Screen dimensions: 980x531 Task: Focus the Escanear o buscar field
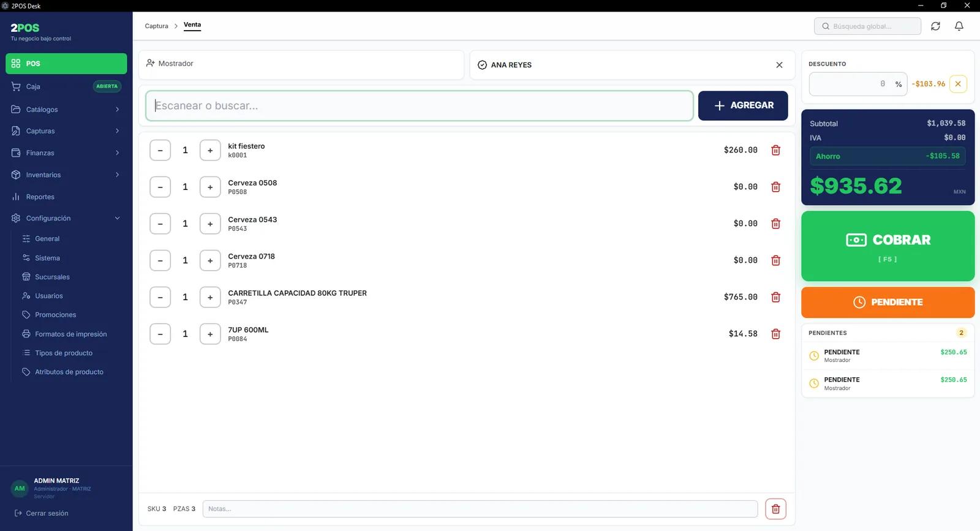(420, 106)
